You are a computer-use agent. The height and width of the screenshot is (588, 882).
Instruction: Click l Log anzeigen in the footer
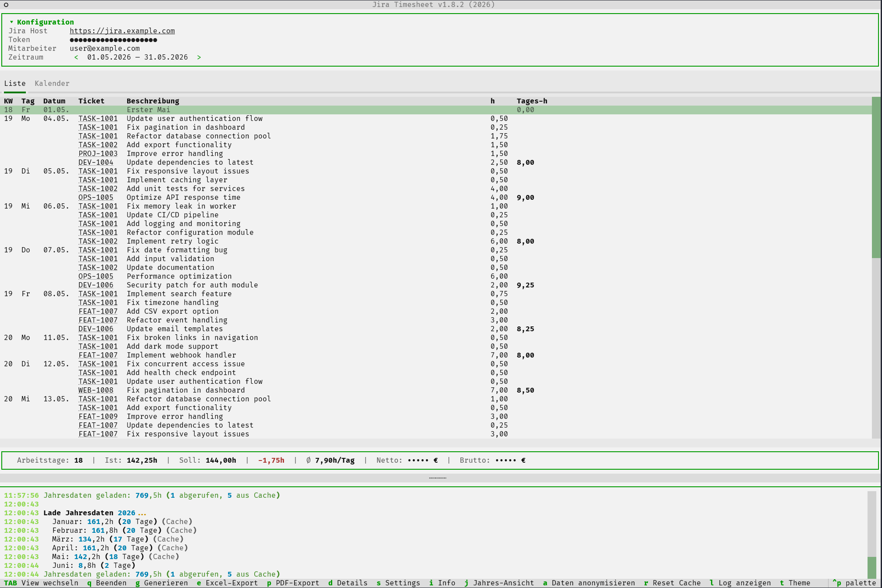point(740,583)
